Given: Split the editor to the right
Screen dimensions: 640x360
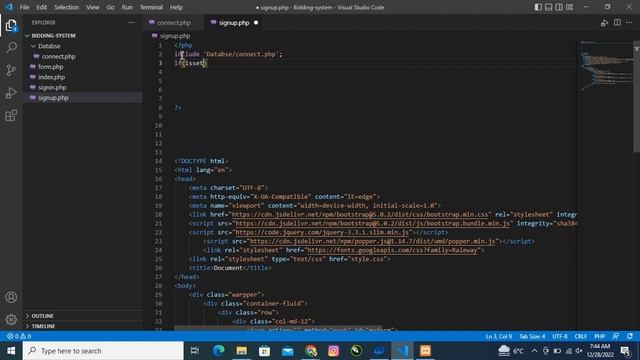Looking at the screenshot, I should pos(617,23).
